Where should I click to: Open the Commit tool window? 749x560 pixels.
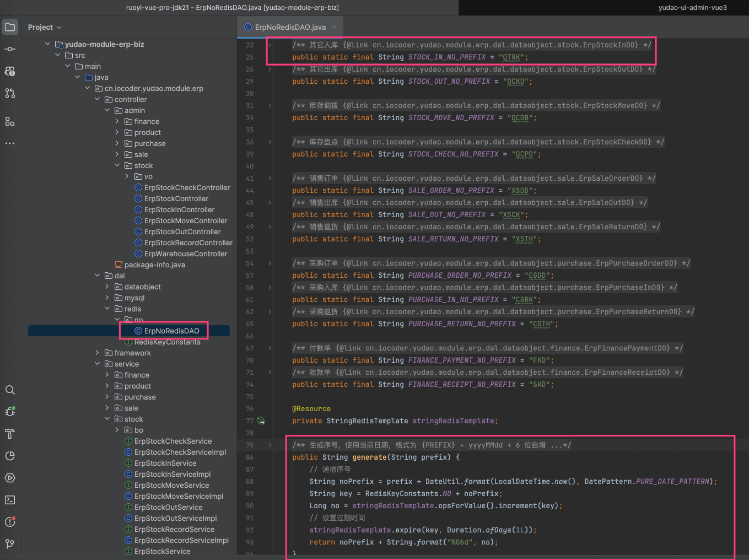click(10, 49)
